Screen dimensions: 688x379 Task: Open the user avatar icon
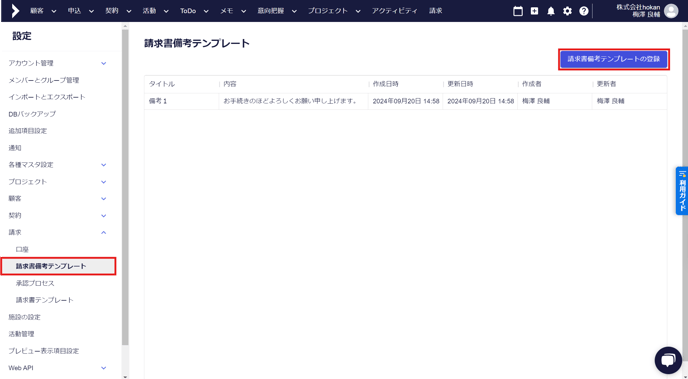(671, 11)
